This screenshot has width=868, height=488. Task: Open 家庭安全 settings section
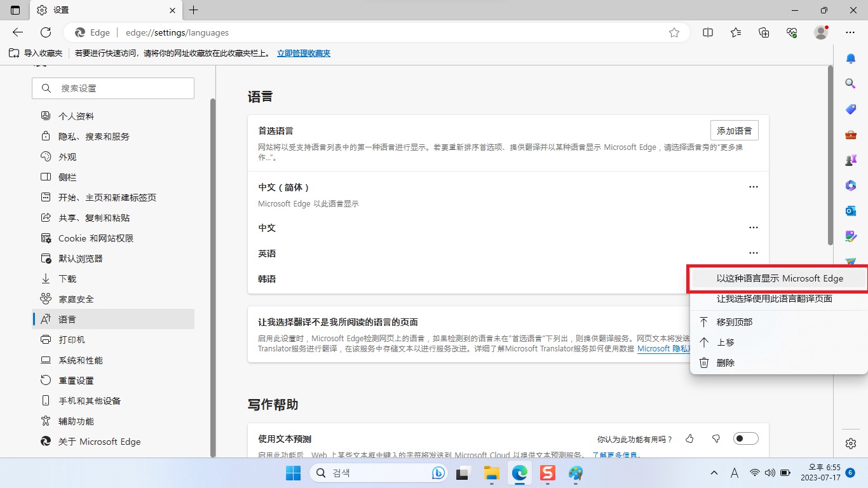[x=113, y=299]
